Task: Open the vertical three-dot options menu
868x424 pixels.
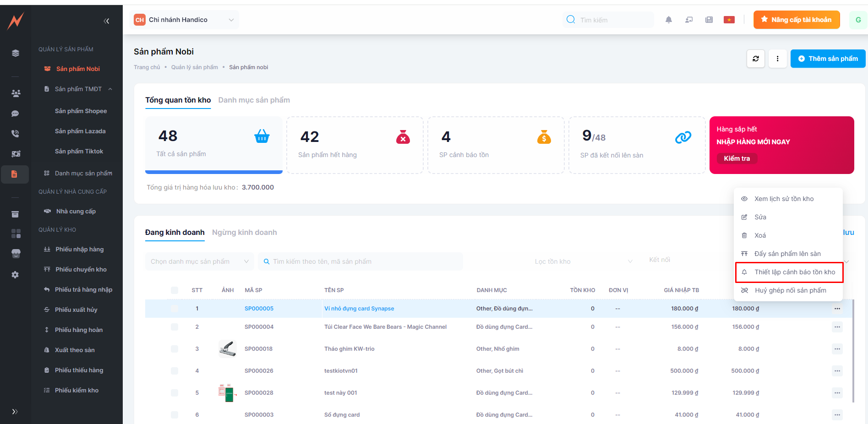Action: (777, 59)
